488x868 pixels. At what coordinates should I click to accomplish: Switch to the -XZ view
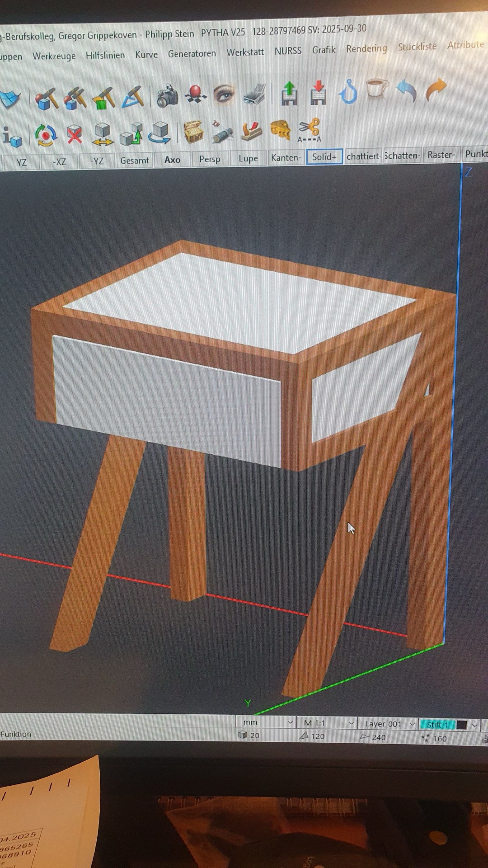[59, 161]
